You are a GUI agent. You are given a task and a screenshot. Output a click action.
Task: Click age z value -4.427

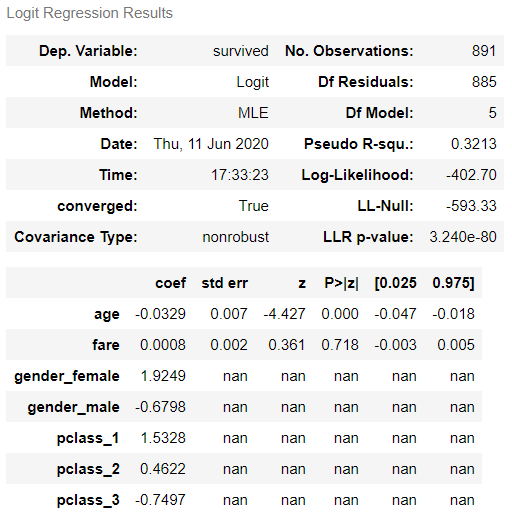click(x=284, y=314)
